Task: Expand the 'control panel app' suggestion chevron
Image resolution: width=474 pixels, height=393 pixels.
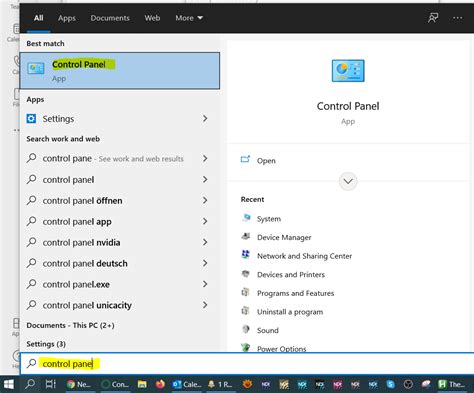Action: 205,221
